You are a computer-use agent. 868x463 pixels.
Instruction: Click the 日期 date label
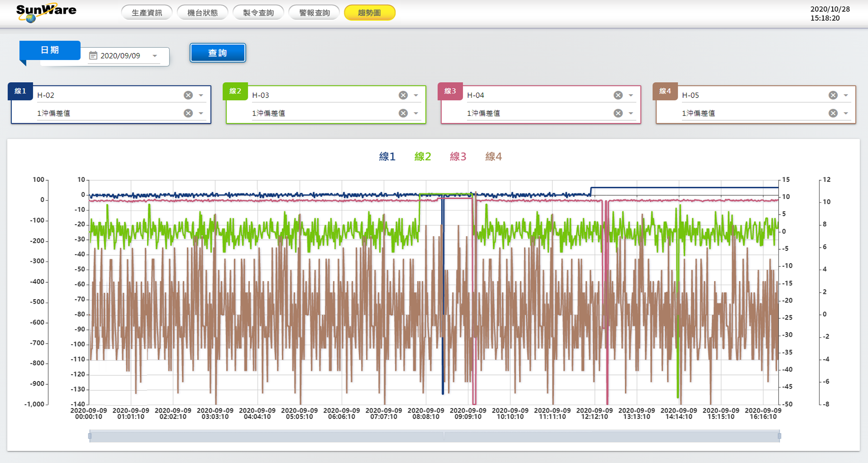tap(50, 50)
